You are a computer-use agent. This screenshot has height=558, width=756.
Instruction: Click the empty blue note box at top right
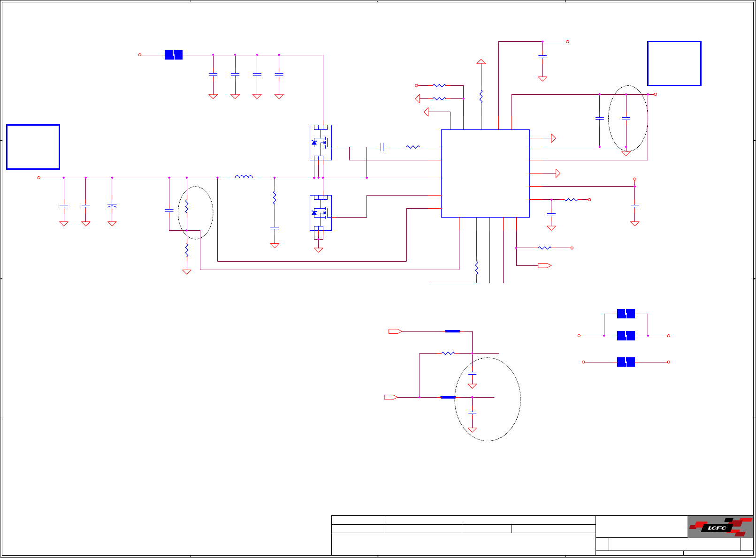pos(674,64)
